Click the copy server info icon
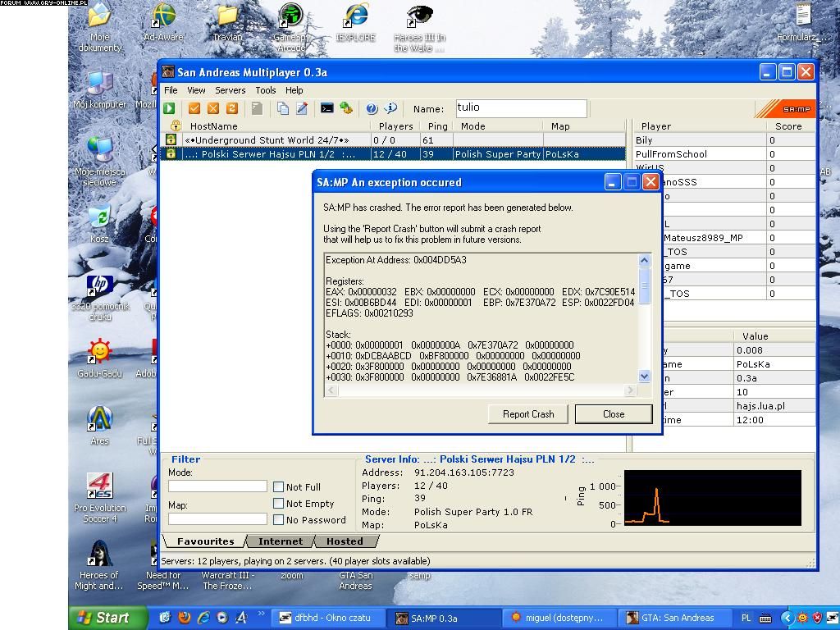The width and height of the screenshot is (840, 630). 283,108
